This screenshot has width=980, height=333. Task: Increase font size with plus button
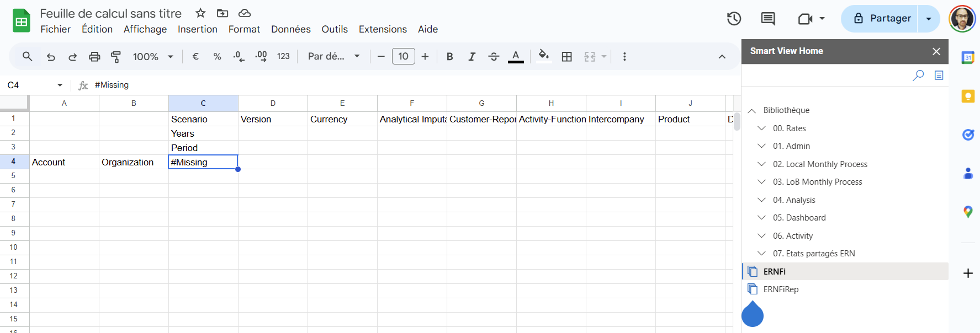tap(425, 56)
